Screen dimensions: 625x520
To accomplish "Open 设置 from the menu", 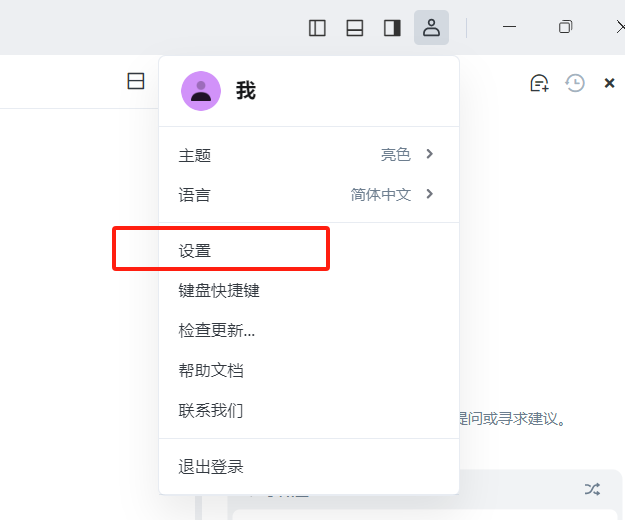I will tap(309, 251).
